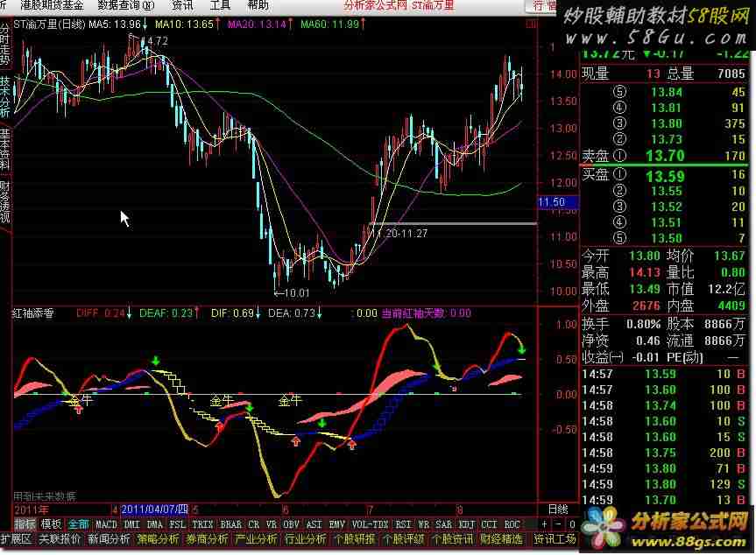
Task: Click the 卖盘 ① price 13.70
Action: tap(666, 156)
